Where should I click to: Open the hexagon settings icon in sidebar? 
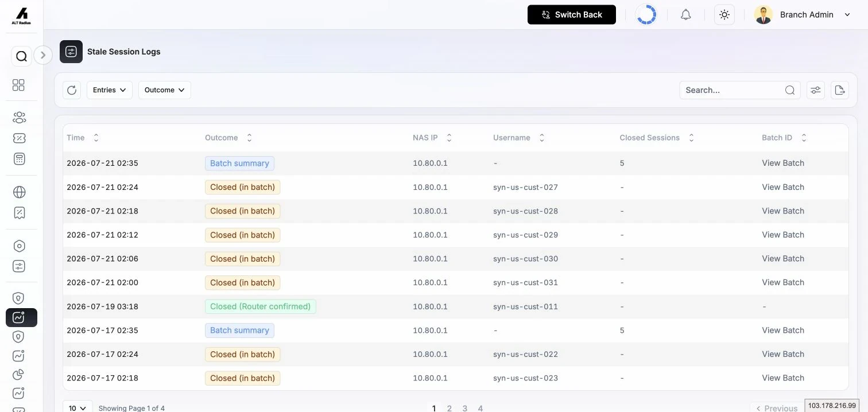click(19, 246)
